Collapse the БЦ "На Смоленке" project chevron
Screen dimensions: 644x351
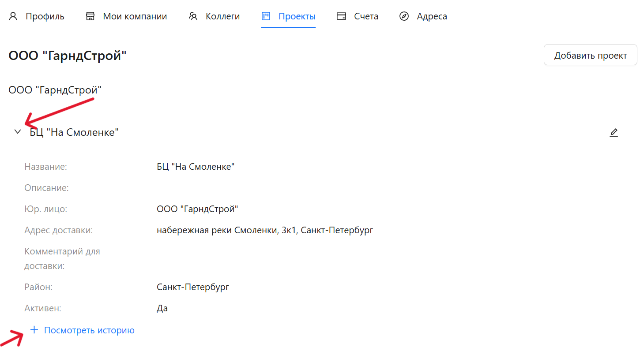18,132
